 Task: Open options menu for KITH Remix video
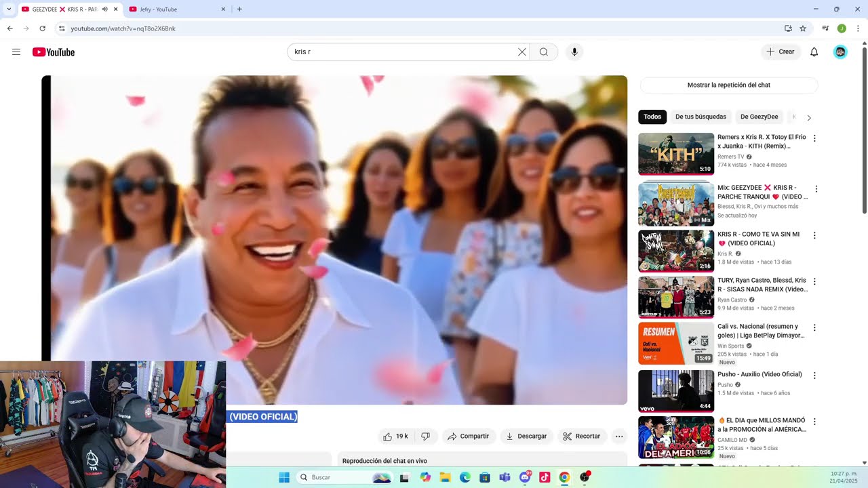(814, 138)
